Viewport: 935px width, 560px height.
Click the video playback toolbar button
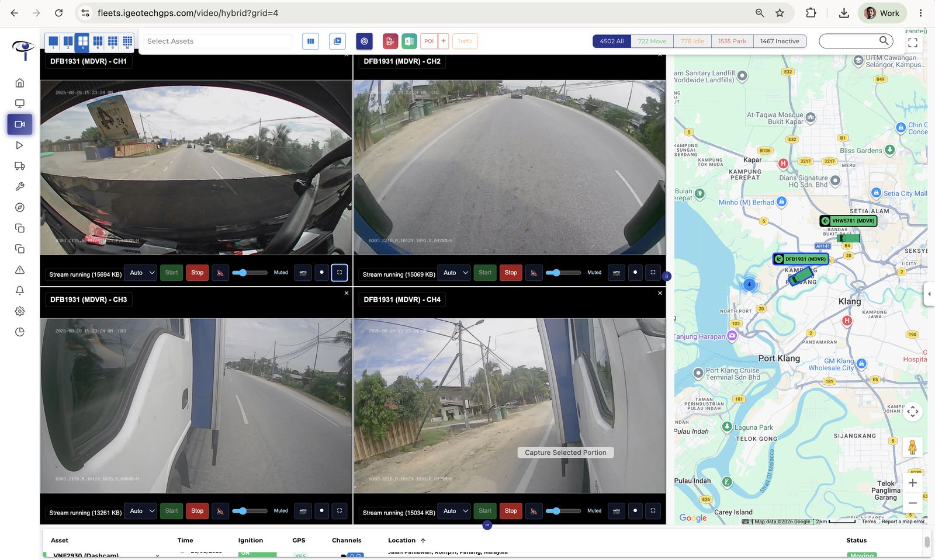(337, 41)
